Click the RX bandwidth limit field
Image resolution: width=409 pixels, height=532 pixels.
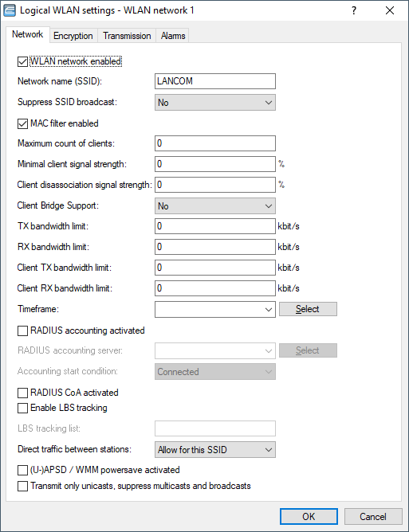215,247
